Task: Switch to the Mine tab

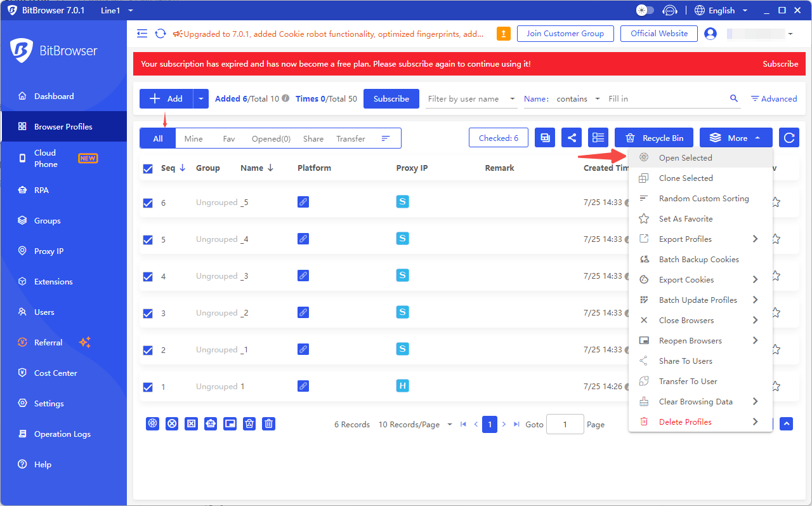Action: pos(193,138)
